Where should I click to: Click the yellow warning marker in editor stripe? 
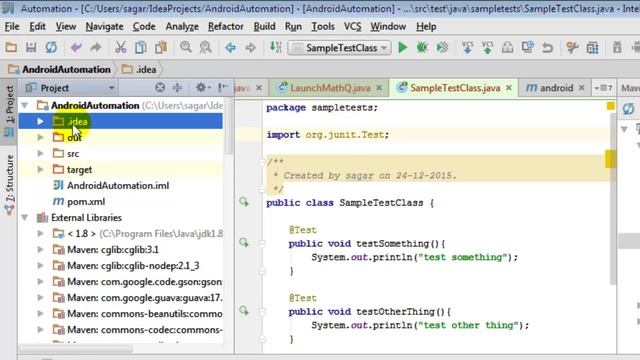pos(611,159)
